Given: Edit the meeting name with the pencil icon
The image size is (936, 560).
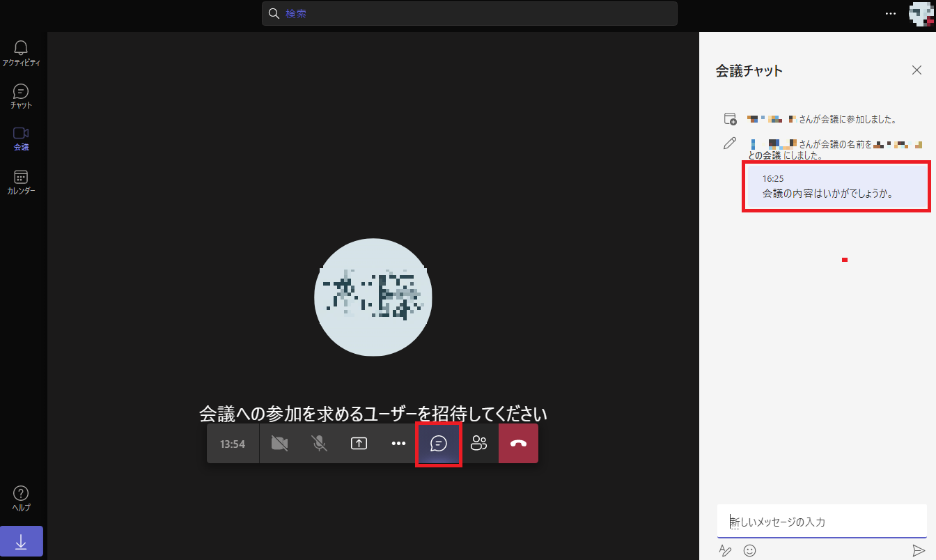Looking at the screenshot, I should (x=730, y=143).
